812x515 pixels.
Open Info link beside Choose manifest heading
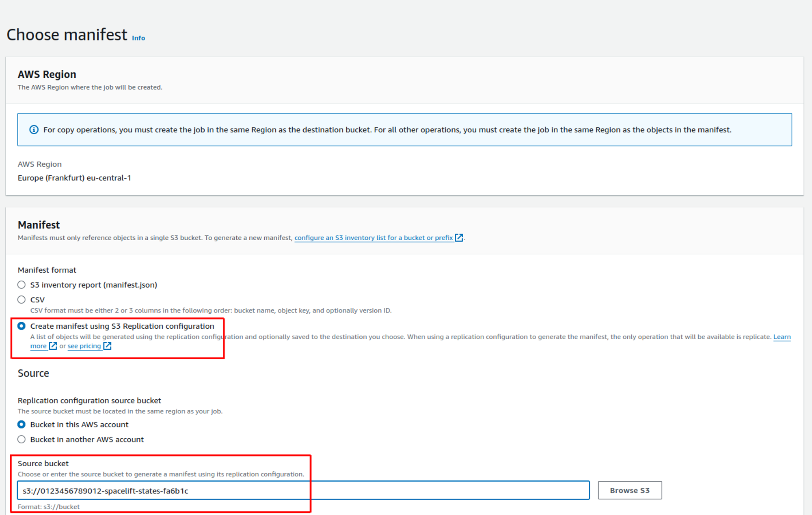(x=138, y=38)
